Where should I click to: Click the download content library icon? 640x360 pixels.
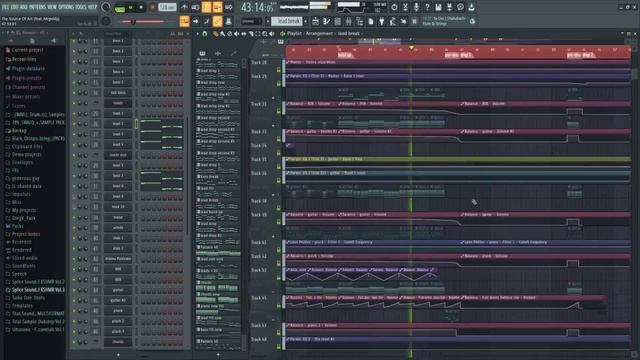[x=471, y=7]
